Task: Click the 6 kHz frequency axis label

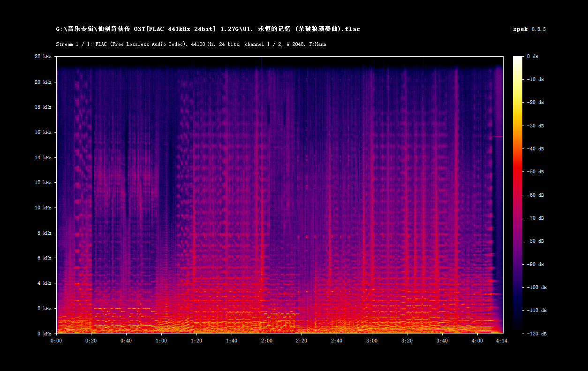Action: (x=45, y=258)
